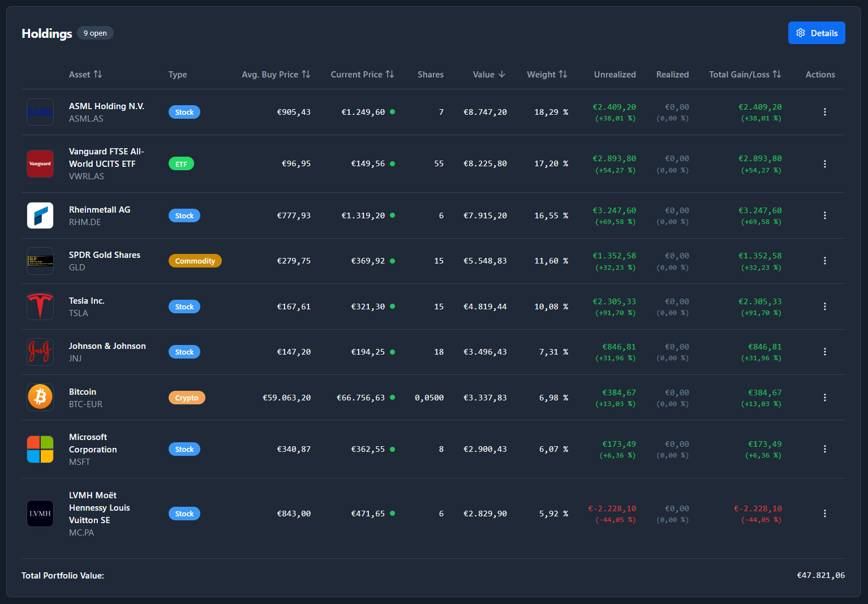
Task: Click Tesla total gain €2.305,33
Action: click(x=760, y=301)
